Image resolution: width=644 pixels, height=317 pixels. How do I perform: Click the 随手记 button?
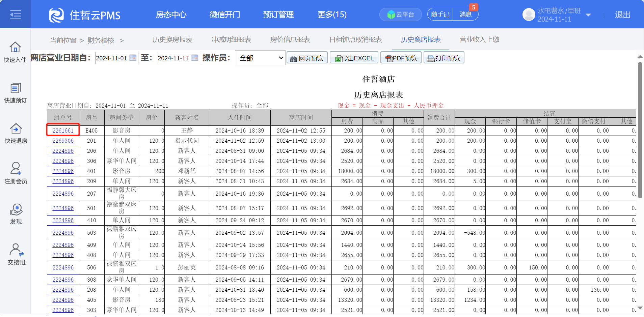click(440, 15)
